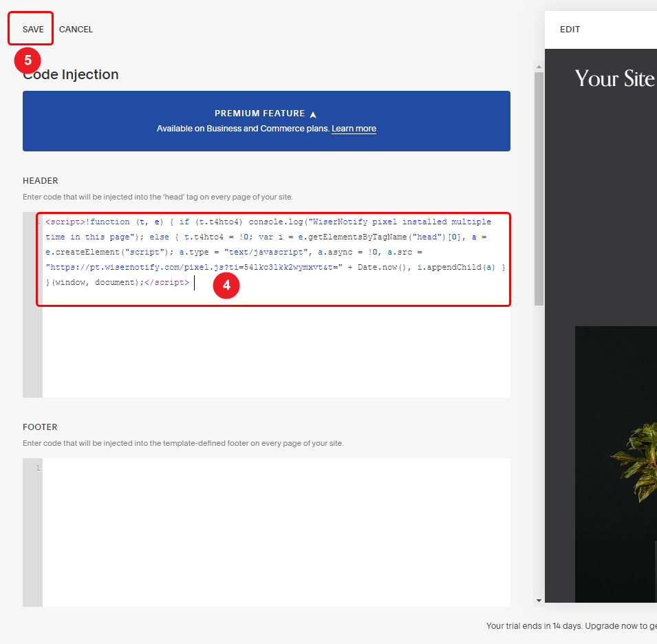Click the Your Site title in preview
Screen dimensions: 657x644
click(x=614, y=78)
